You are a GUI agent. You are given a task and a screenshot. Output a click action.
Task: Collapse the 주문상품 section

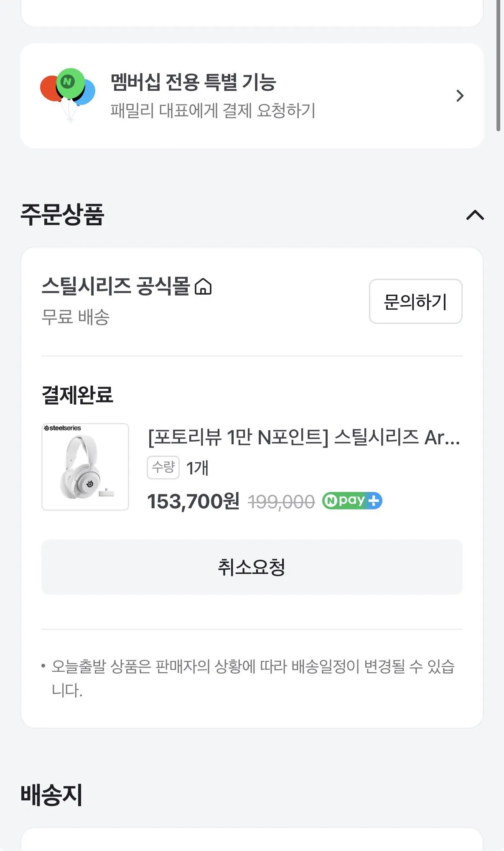point(475,215)
